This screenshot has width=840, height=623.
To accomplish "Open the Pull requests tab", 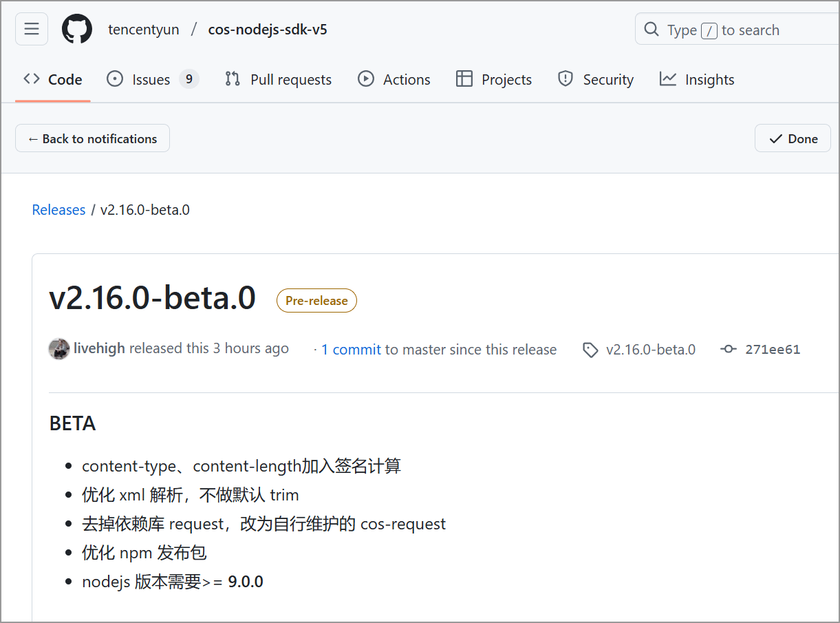I will point(278,80).
